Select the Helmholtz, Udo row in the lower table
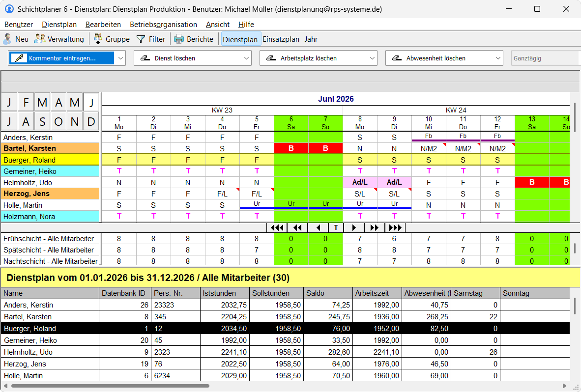 tap(285, 352)
